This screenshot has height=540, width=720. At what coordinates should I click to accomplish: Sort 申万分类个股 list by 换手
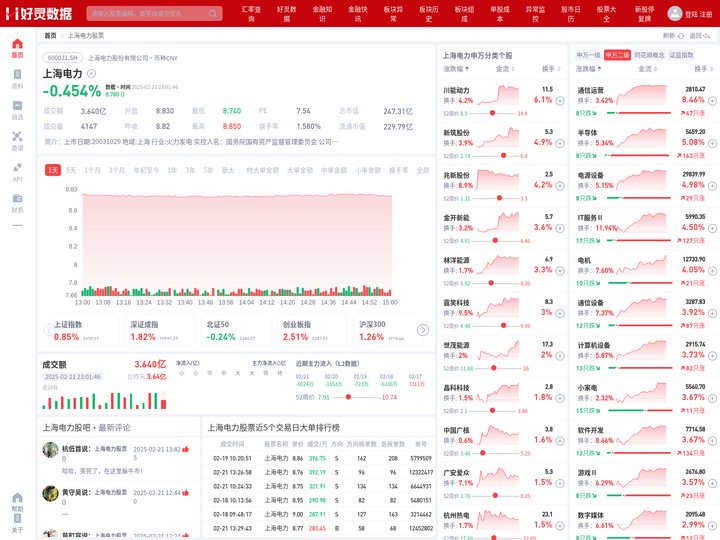551,69
